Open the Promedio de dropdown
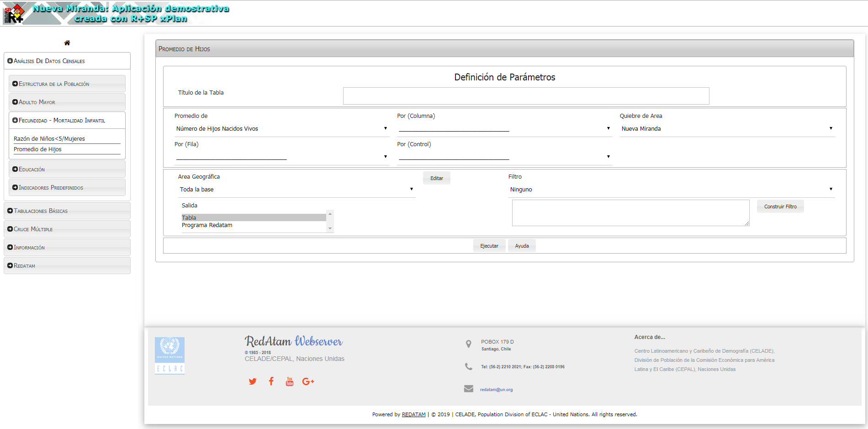 click(281, 129)
